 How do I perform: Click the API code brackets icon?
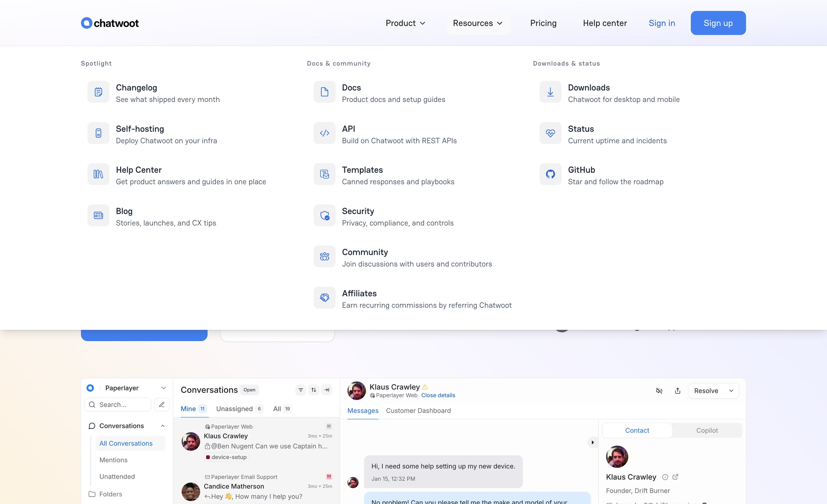[324, 133]
